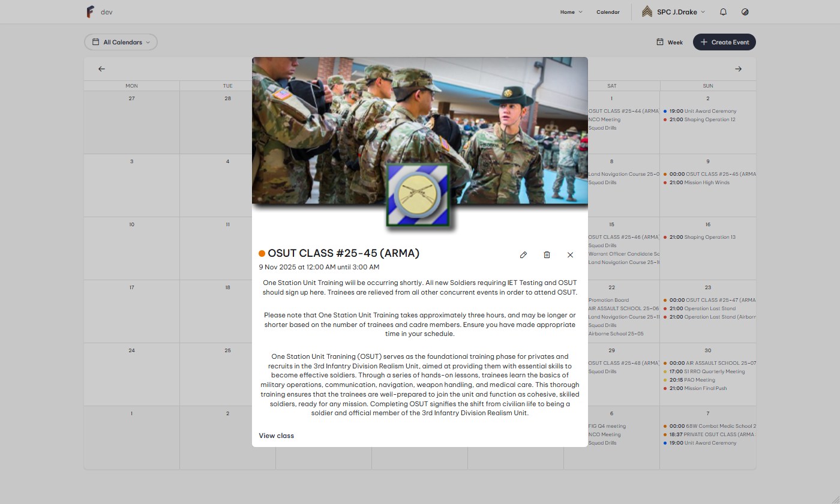This screenshot has width=840, height=504.
Task: Close the OSUT Class event popup
Action: coord(570,255)
